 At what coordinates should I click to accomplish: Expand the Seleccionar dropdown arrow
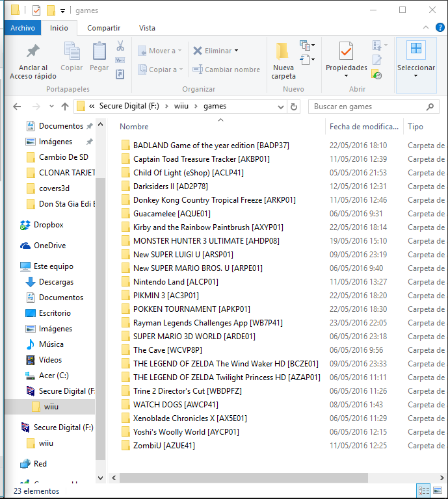(415, 76)
